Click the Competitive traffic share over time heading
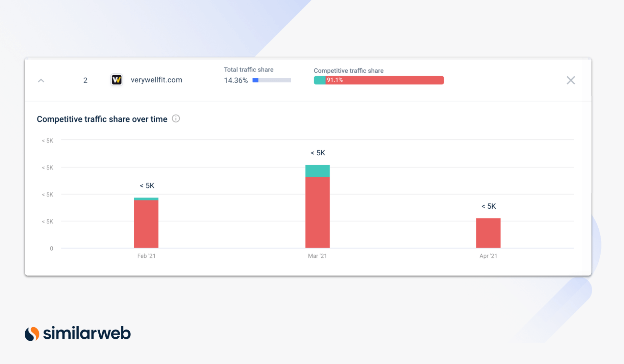624x364 pixels. coord(102,119)
